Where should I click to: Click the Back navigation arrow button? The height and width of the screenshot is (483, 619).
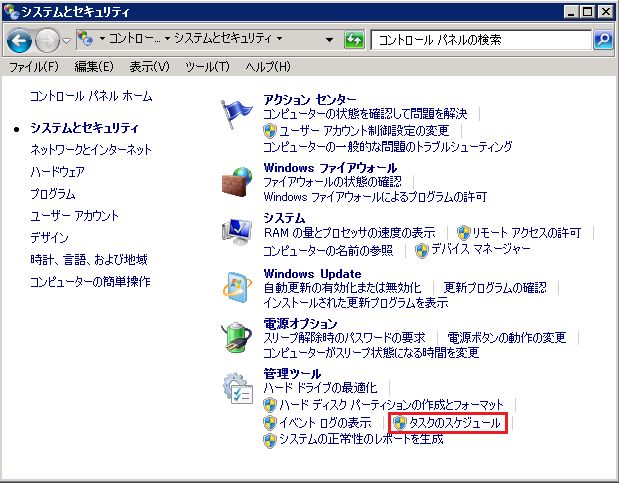tap(19, 40)
